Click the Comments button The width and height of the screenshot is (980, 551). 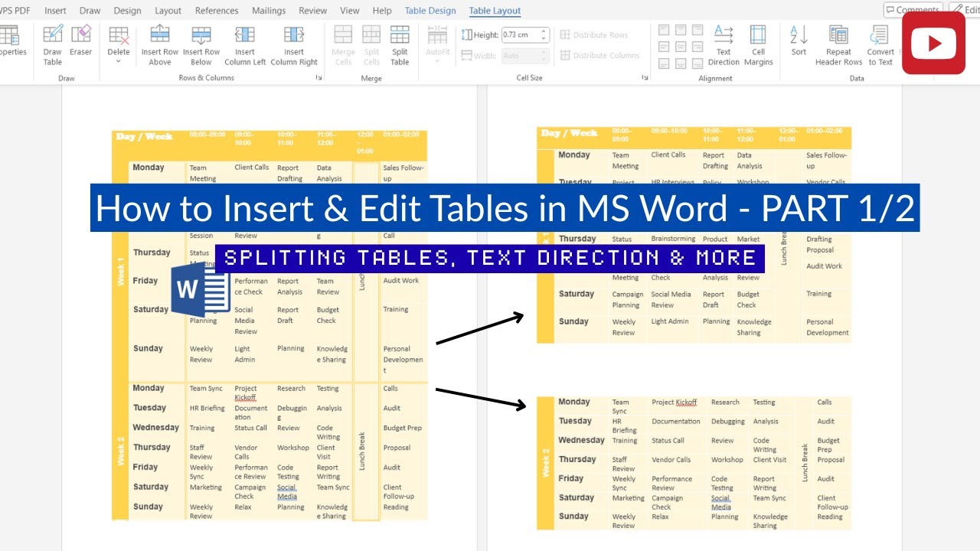(912, 9)
